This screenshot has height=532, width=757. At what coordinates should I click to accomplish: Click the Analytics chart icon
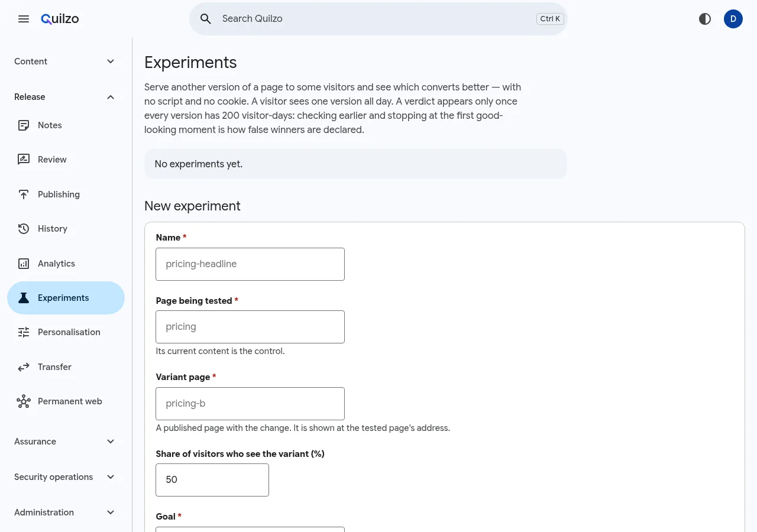click(x=24, y=264)
